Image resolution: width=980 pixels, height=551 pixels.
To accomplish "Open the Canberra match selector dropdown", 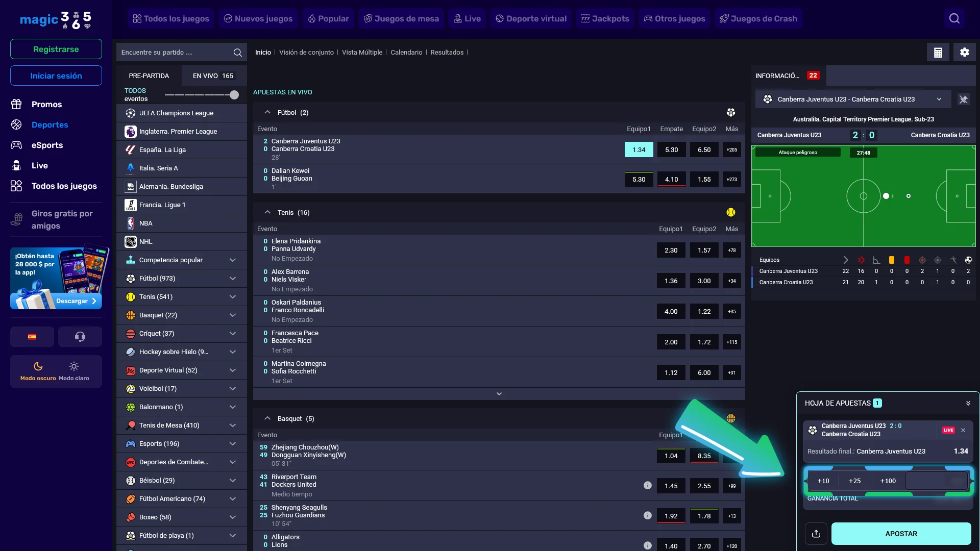I will click(853, 99).
